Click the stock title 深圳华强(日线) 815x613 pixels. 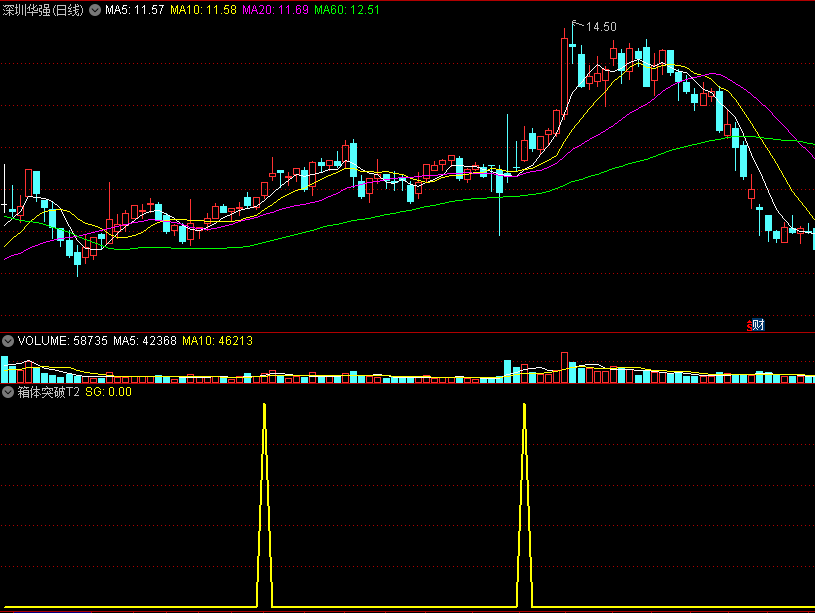[x=43, y=10]
